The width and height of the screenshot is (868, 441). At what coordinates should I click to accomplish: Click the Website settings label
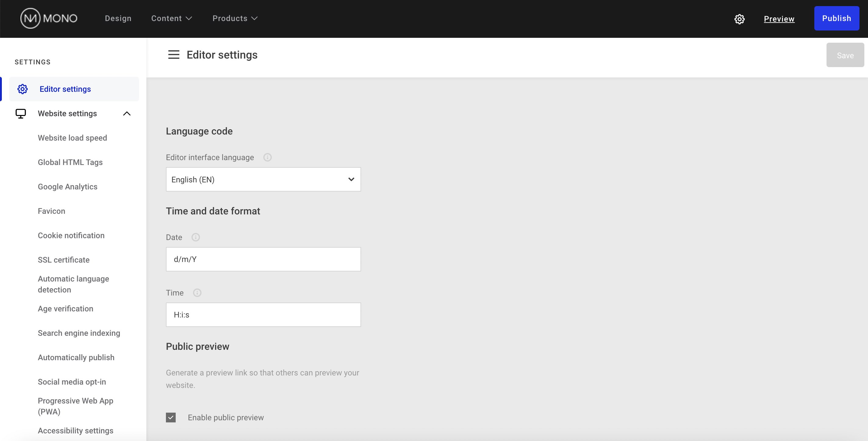pyautogui.click(x=67, y=113)
